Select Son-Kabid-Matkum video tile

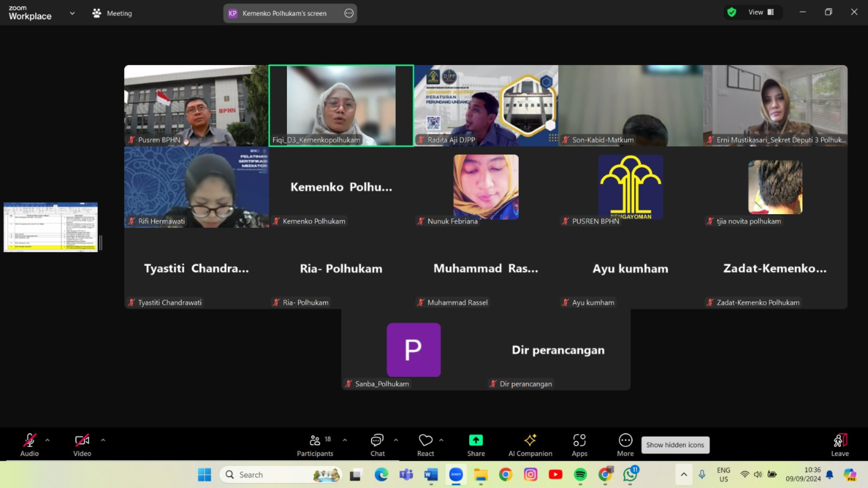click(631, 105)
